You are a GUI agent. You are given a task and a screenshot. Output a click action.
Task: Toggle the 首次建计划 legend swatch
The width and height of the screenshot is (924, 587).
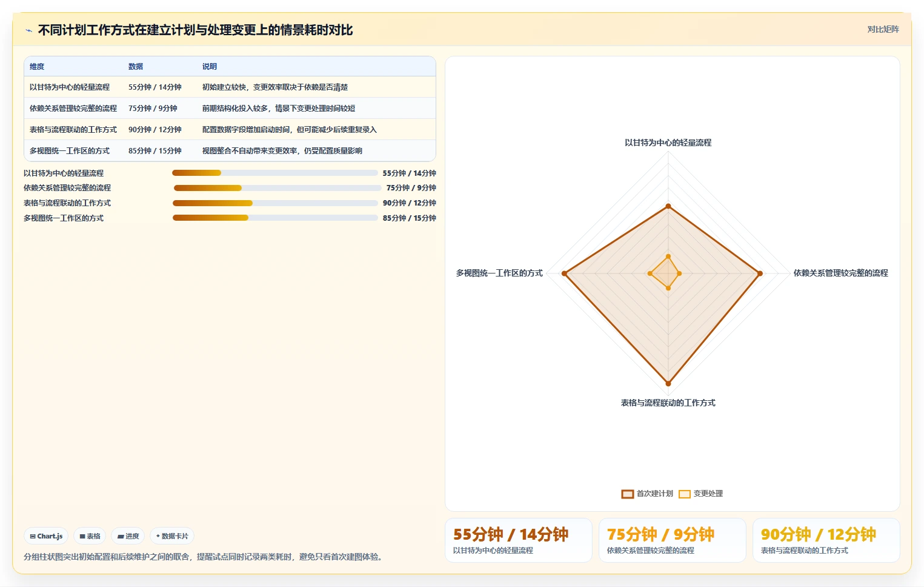click(628, 494)
